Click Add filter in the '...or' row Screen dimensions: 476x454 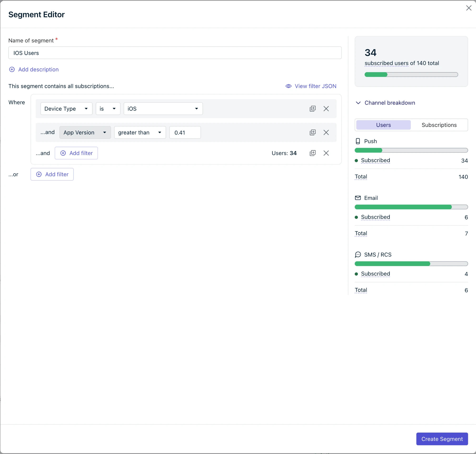tap(52, 174)
